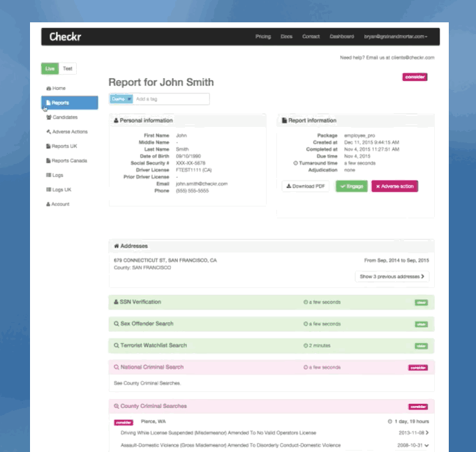Click the Logs list icon in sidebar

click(x=48, y=175)
